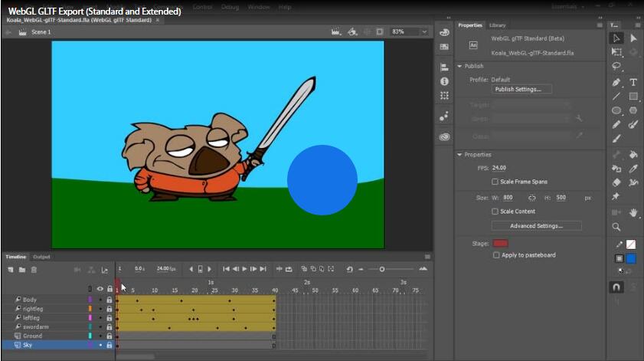Screen dimensions: 644x361
Task: Toggle Snap to Objects magnet
Action: coord(616,287)
